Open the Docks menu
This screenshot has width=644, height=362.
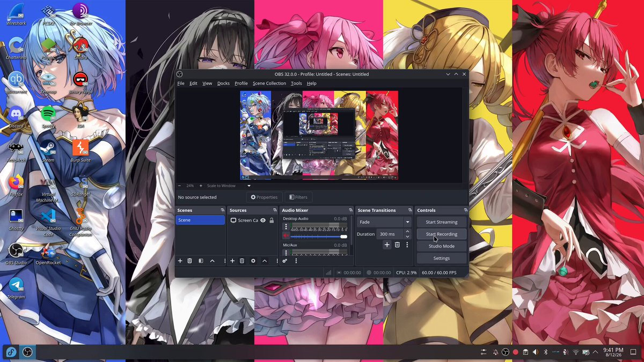pyautogui.click(x=223, y=83)
